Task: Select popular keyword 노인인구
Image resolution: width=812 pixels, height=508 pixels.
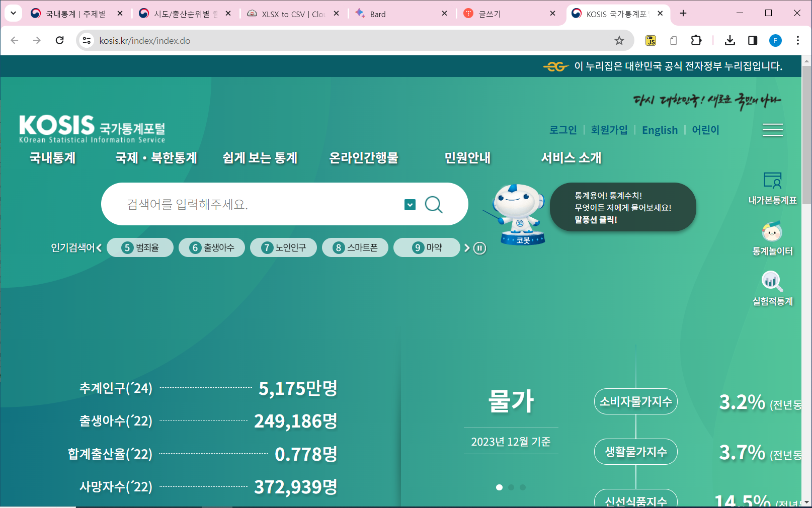Action: tap(283, 247)
